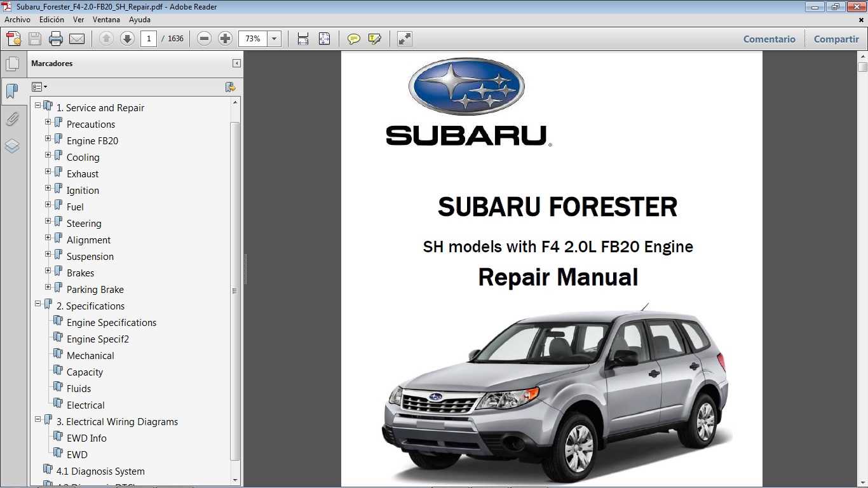
Task: Zoom in with plus button
Action: [x=225, y=39]
